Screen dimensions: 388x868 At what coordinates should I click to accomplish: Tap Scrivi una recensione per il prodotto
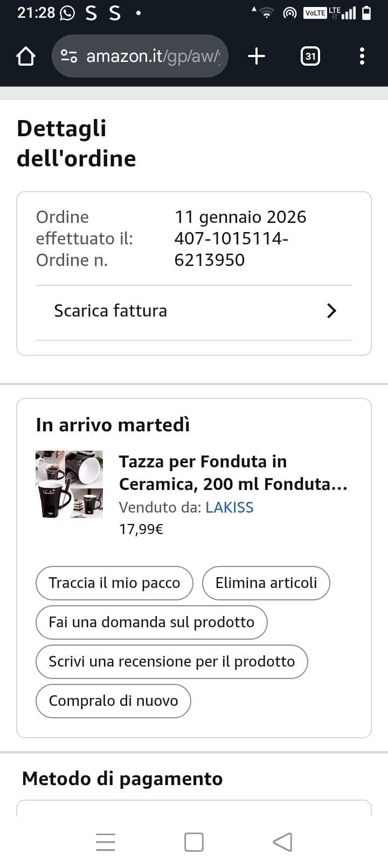point(172,662)
